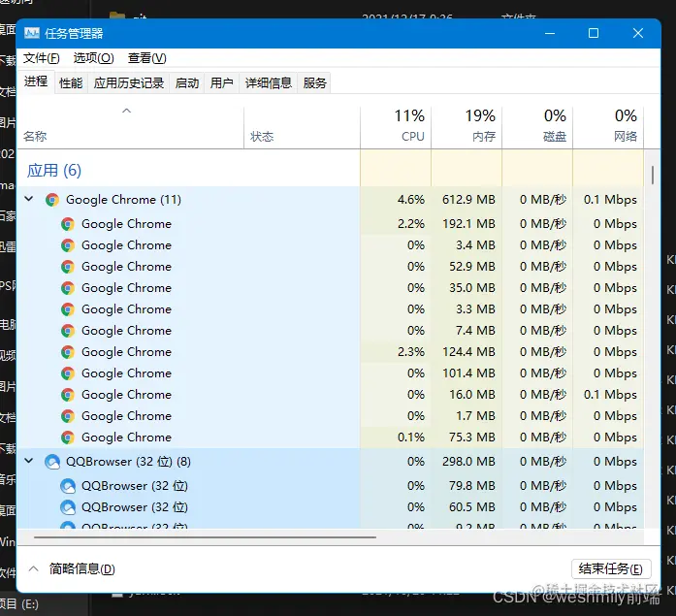
Task: Sort by the 状态 column header
Action: pyautogui.click(x=302, y=128)
